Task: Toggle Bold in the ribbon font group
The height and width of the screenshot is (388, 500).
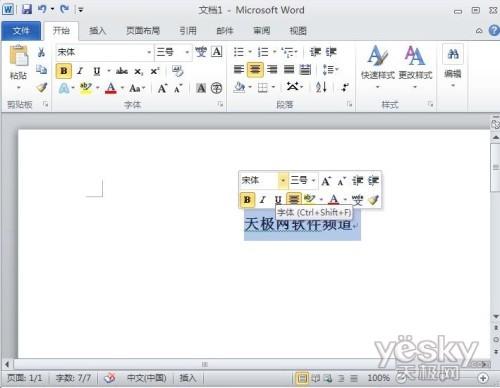Action: pyautogui.click(x=64, y=71)
